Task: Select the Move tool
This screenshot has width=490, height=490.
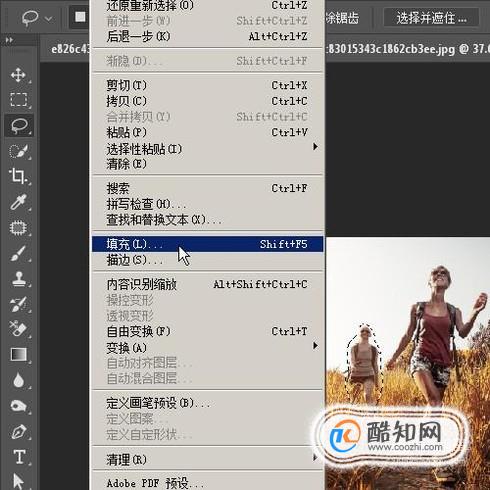Action: [18, 75]
